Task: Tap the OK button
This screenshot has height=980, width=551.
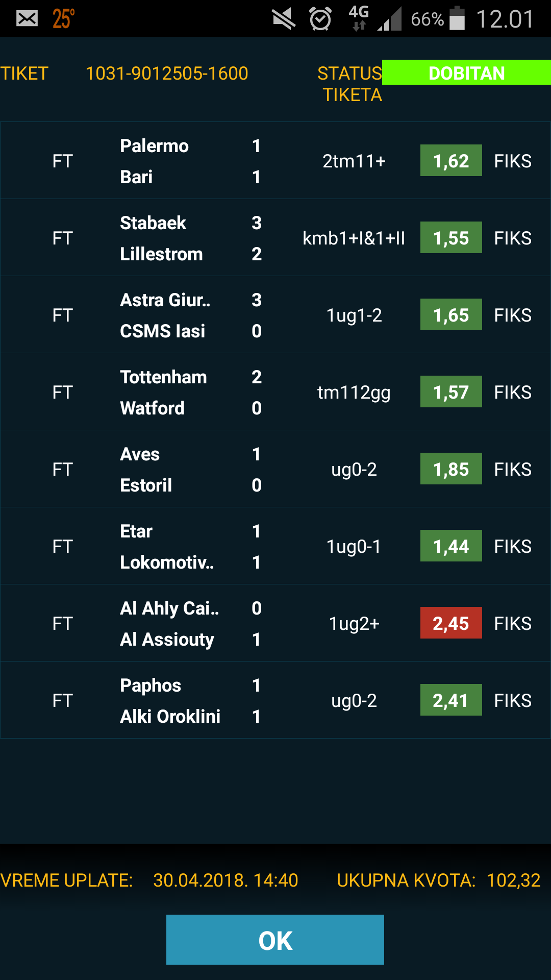Action: [x=275, y=940]
